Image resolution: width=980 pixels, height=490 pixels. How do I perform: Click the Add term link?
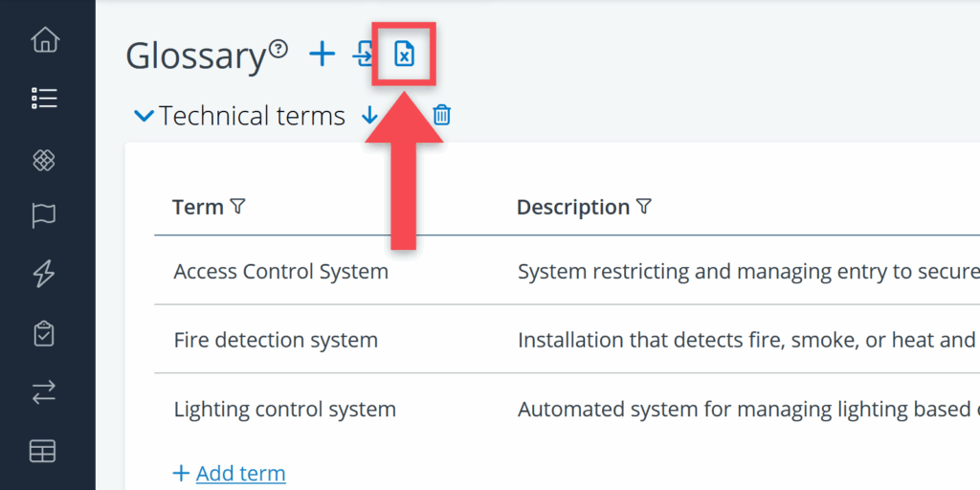pos(240,473)
